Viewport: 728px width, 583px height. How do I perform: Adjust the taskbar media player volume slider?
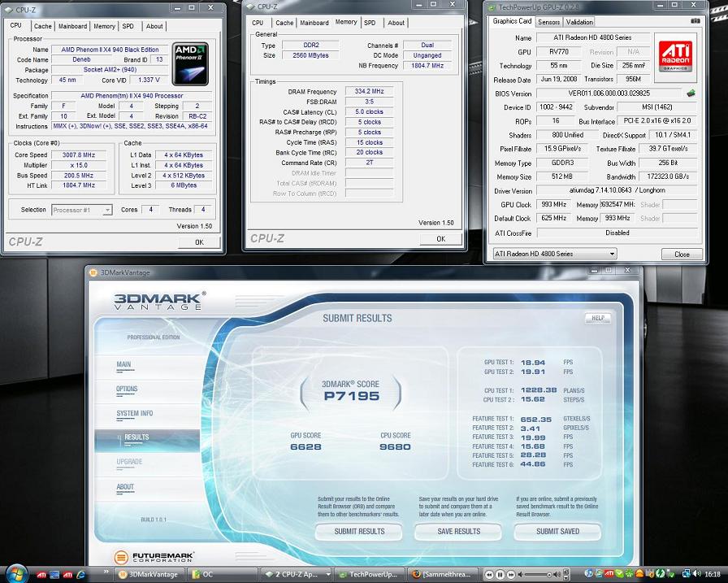tap(537, 575)
